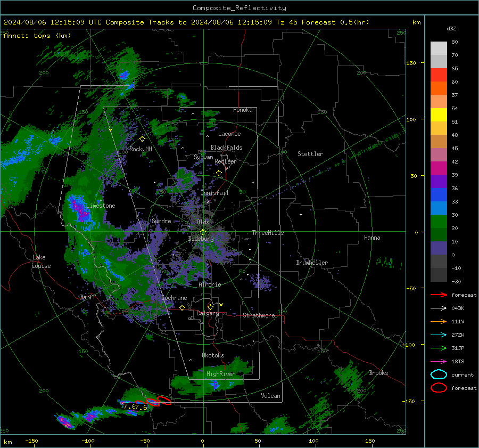This screenshot has height=448, width=479.
Task: Click the 'Vulcan' city label
Action: point(270,396)
